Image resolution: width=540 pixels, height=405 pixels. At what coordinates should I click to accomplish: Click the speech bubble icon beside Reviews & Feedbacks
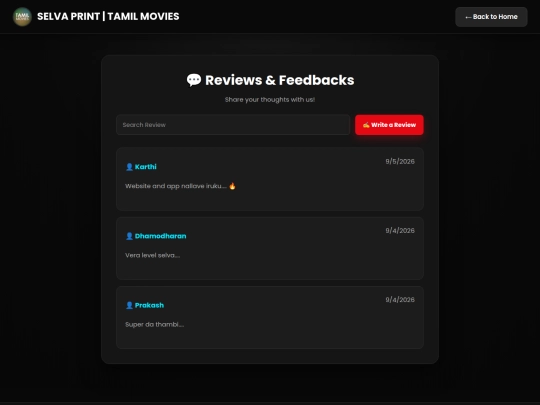click(x=194, y=80)
